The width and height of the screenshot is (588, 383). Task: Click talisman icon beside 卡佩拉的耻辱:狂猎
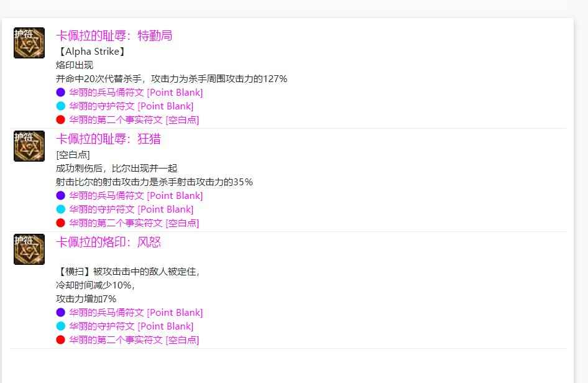pyautogui.click(x=29, y=146)
